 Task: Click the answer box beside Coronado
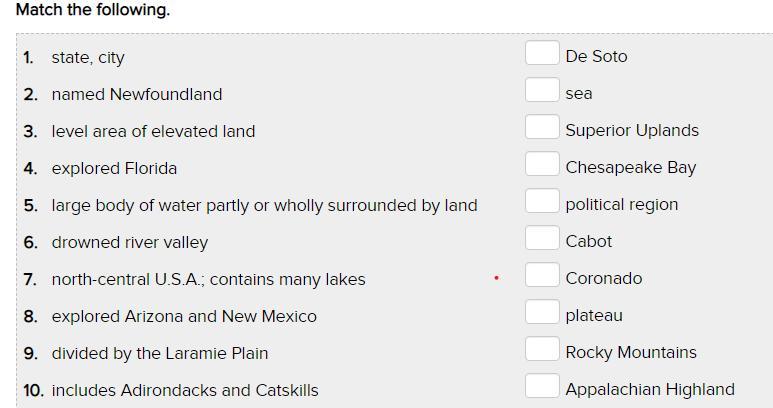[x=541, y=275]
